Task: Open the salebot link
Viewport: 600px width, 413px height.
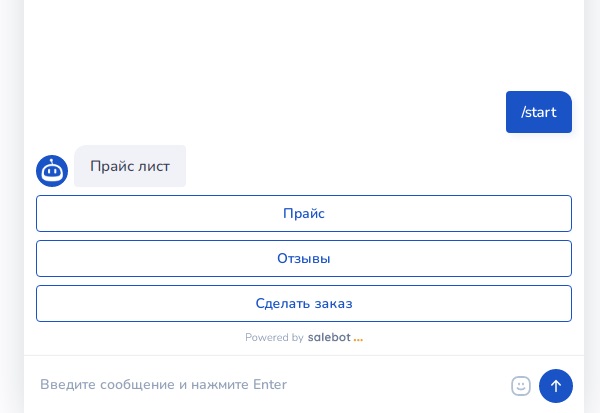Action: tap(329, 338)
